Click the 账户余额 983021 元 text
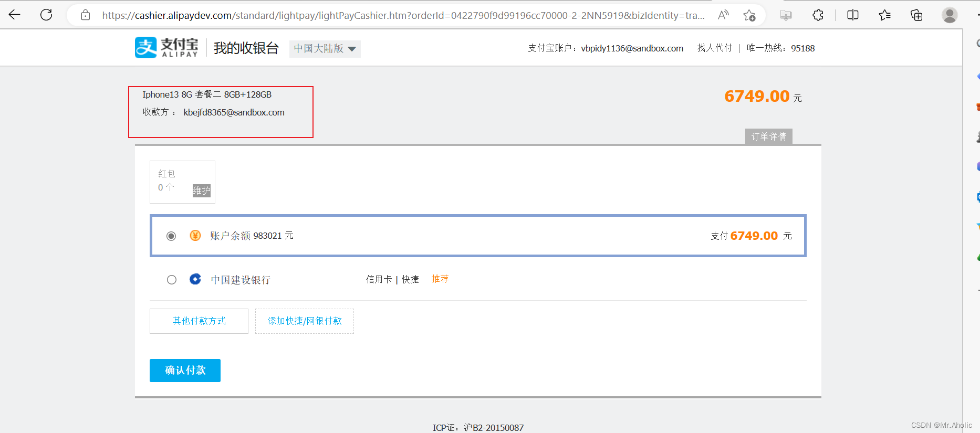Viewport: 980px width, 433px height. (252, 236)
